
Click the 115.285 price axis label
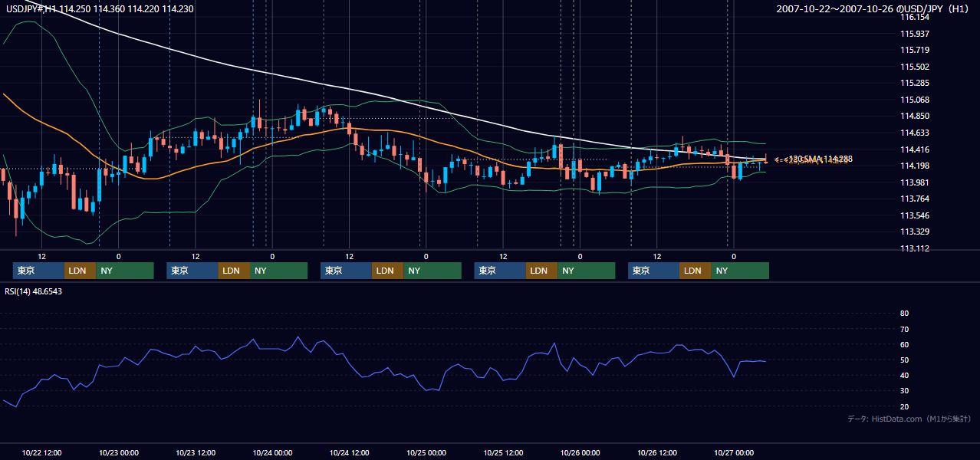tap(914, 83)
